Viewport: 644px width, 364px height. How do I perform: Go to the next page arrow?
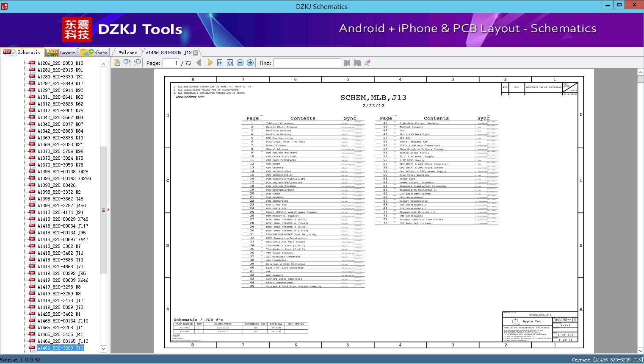tap(210, 63)
